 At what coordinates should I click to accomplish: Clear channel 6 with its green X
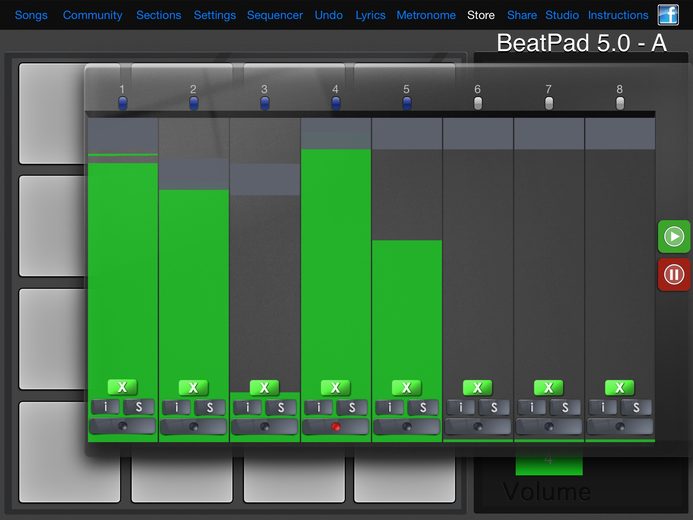pos(478,387)
